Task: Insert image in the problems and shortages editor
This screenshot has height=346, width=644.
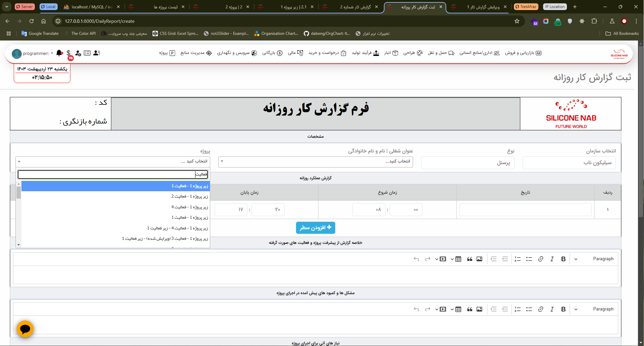Action: [479, 309]
